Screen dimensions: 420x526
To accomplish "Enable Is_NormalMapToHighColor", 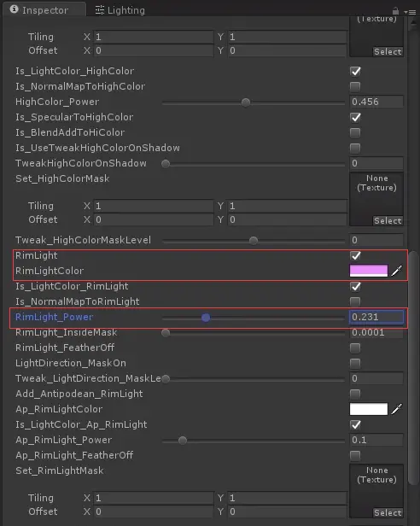I will [x=355, y=86].
